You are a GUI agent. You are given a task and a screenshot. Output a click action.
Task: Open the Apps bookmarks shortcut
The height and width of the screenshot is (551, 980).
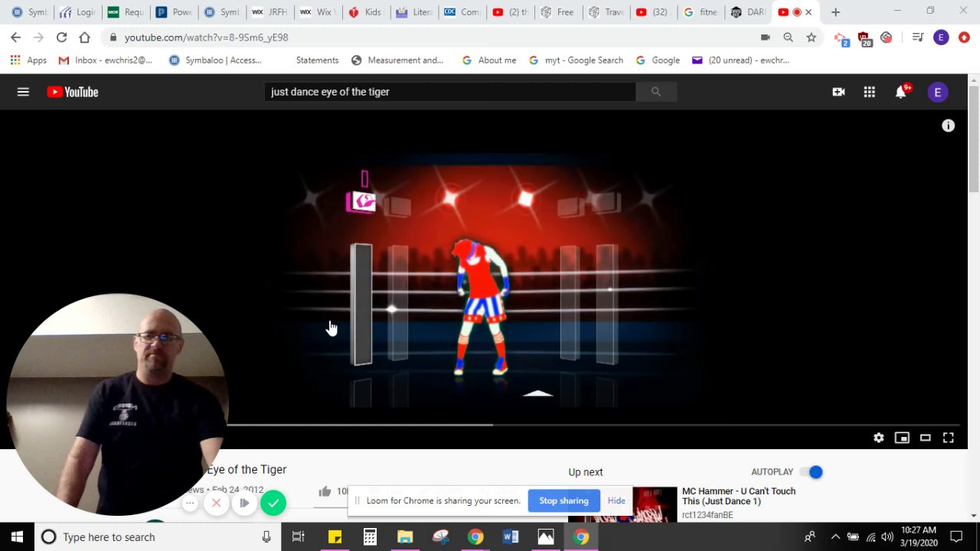pos(28,60)
